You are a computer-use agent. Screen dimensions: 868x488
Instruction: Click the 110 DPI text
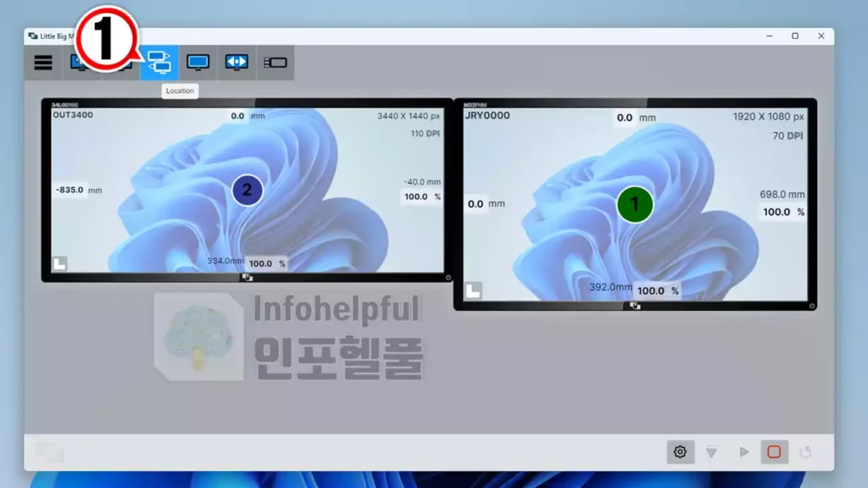pyautogui.click(x=426, y=133)
